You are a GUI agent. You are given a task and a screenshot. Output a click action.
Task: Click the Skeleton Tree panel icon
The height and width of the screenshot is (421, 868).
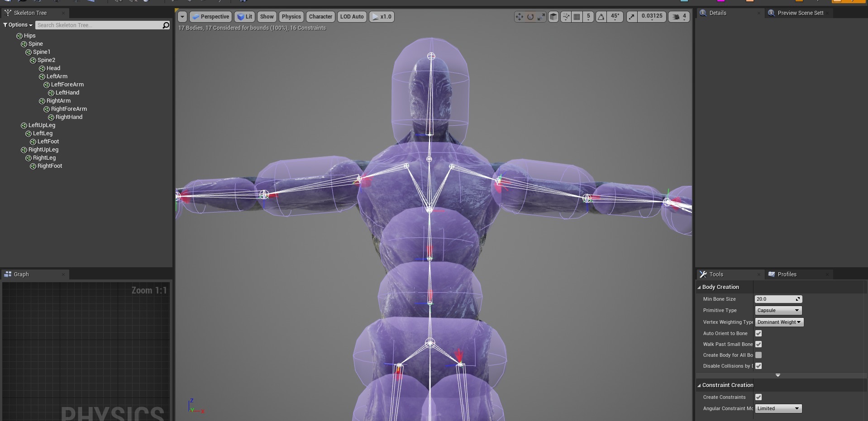click(8, 13)
